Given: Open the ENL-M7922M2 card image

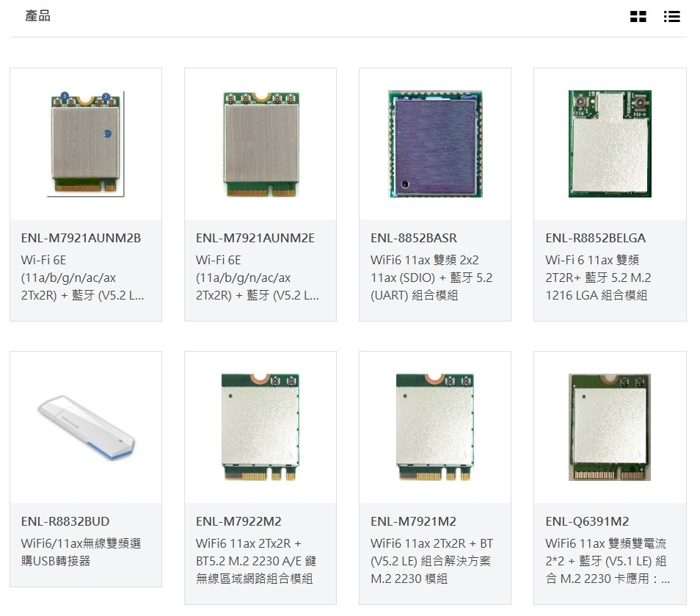Looking at the screenshot, I should pos(260,427).
